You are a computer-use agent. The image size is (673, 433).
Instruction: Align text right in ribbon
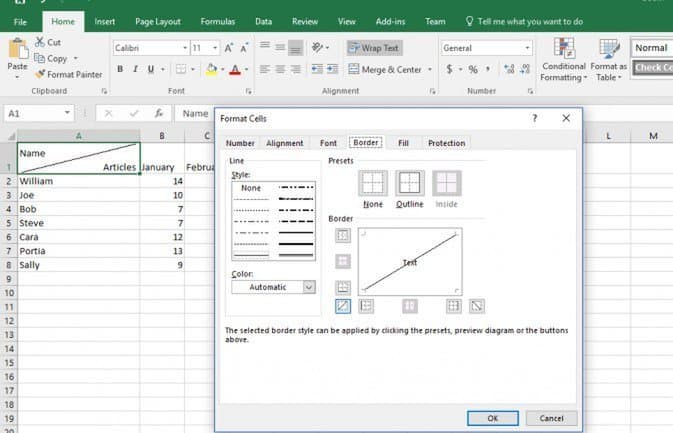tap(295, 69)
